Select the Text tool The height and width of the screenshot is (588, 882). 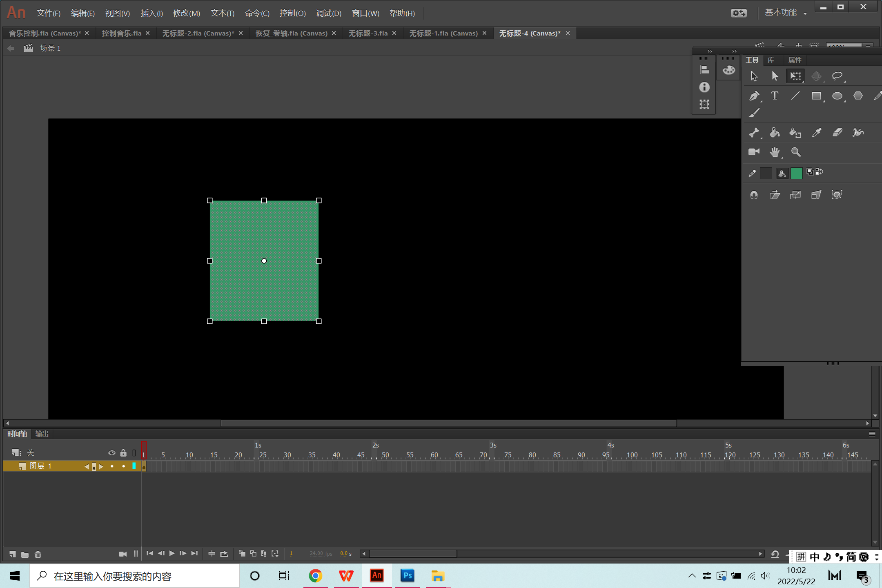(775, 96)
